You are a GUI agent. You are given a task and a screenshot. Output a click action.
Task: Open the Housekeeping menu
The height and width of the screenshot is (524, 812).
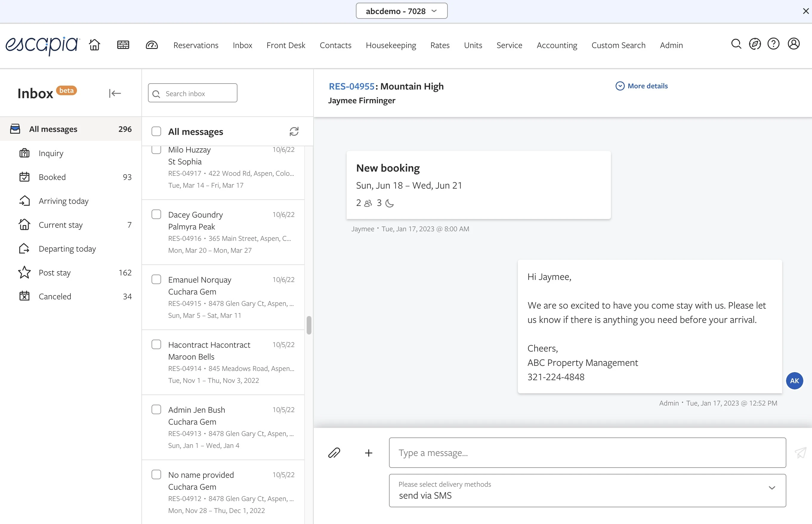pyautogui.click(x=391, y=45)
